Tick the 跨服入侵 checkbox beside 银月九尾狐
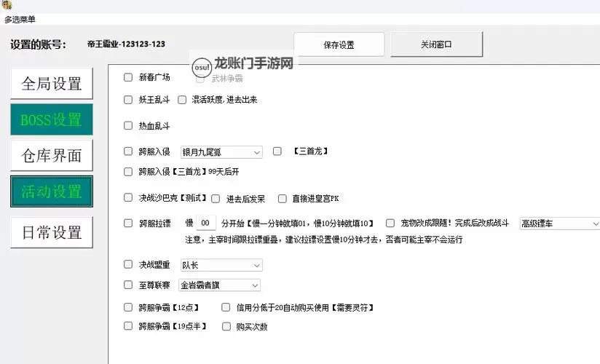The width and height of the screenshot is (600, 364). [128, 151]
